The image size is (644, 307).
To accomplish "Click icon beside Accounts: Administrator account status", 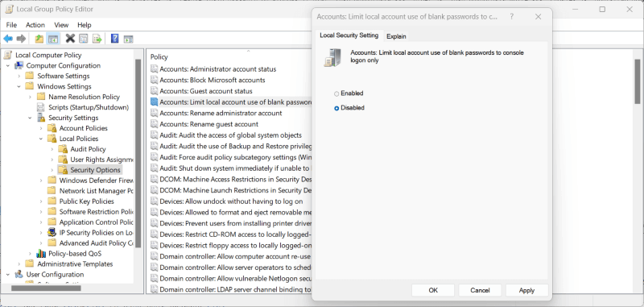I will click(154, 69).
